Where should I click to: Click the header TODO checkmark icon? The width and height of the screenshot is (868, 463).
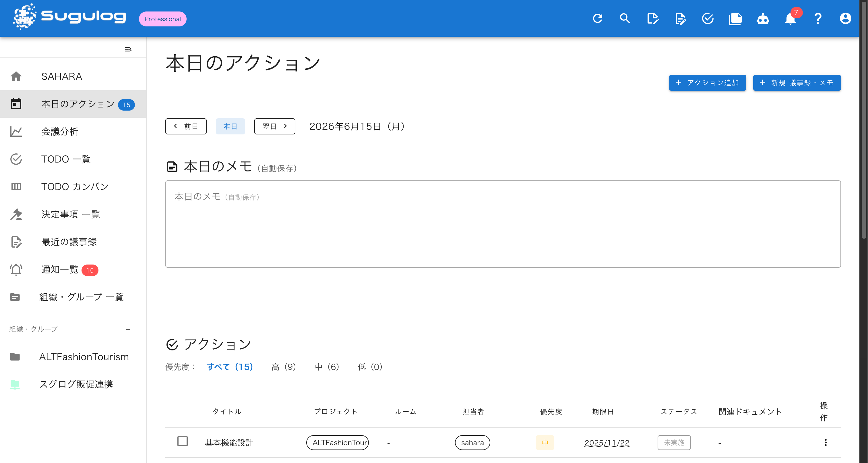(708, 19)
